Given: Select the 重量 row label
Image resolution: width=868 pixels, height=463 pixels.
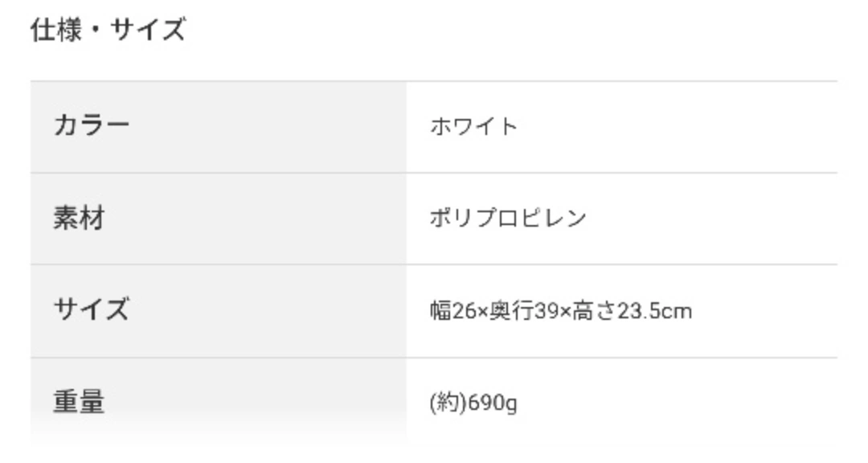Looking at the screenshot, I should [x=79, y=402].
